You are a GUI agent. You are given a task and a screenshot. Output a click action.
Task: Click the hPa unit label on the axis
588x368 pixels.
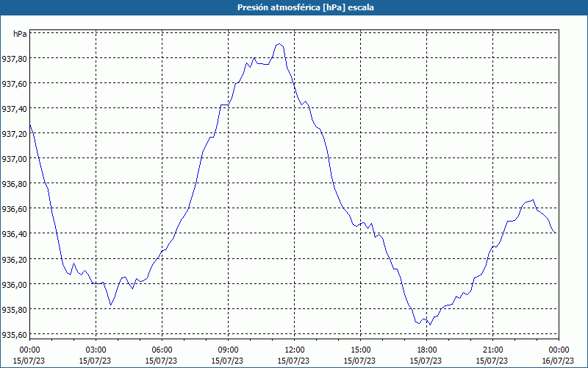click(x=20, y=34)
